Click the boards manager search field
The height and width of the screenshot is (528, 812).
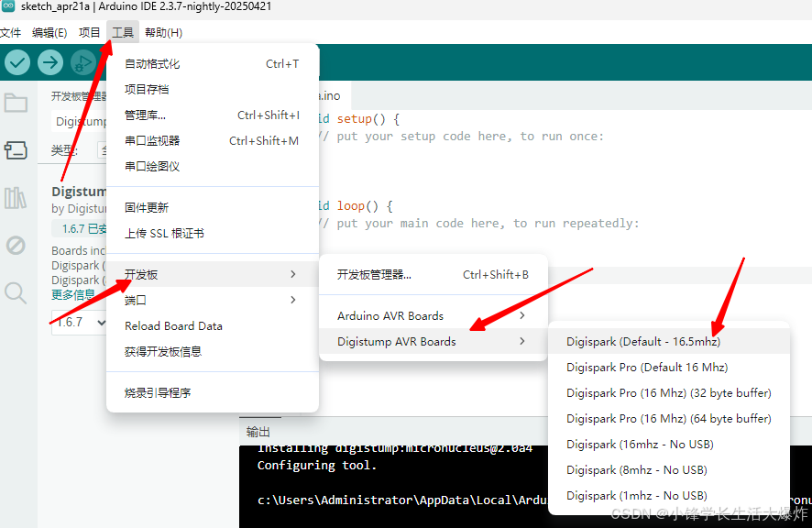click(x=79, y=122)
